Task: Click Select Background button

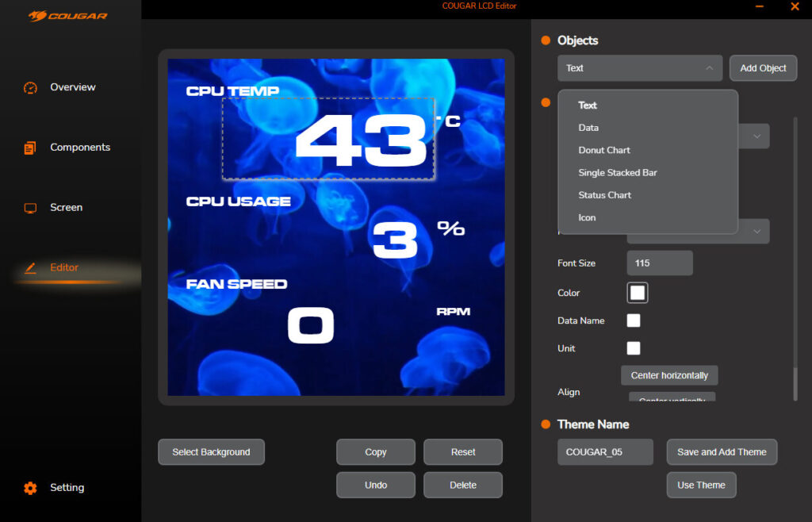Action: [x=211, y=452]
